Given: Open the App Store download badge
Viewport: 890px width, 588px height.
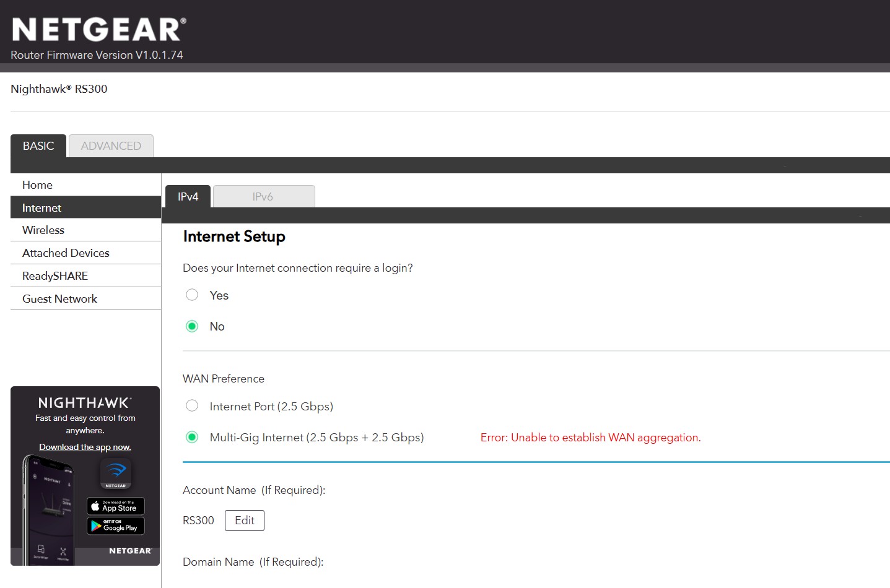Looking at the screenshot, I should click(x=116, y=506).
